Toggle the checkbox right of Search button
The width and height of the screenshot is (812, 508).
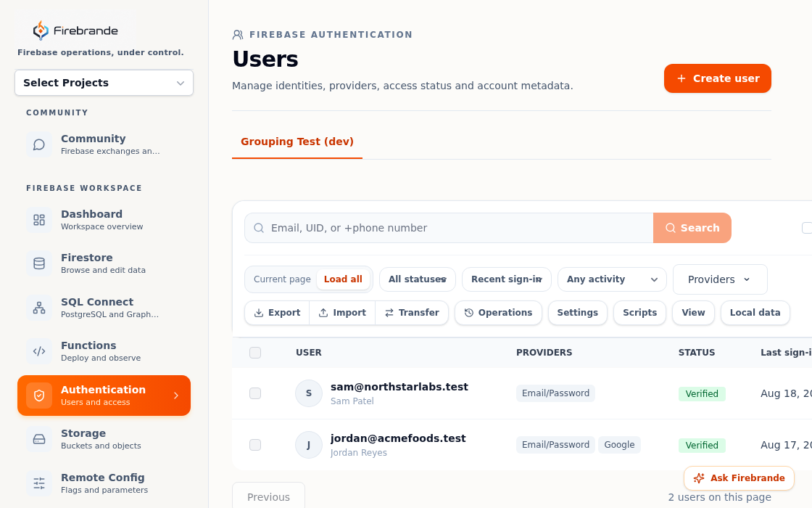[x=807, y=228]
